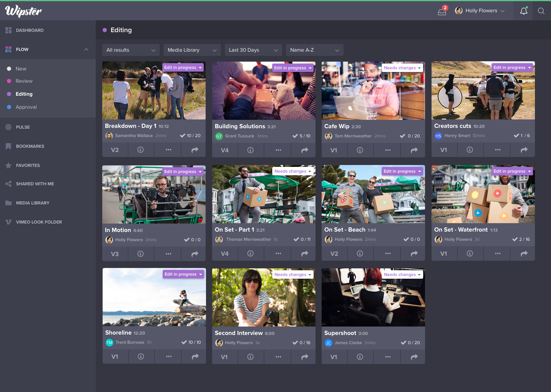551x392 pixels.
Task: Open info for Second Interview
Action: pyautogui.click(x=250, y=357)
